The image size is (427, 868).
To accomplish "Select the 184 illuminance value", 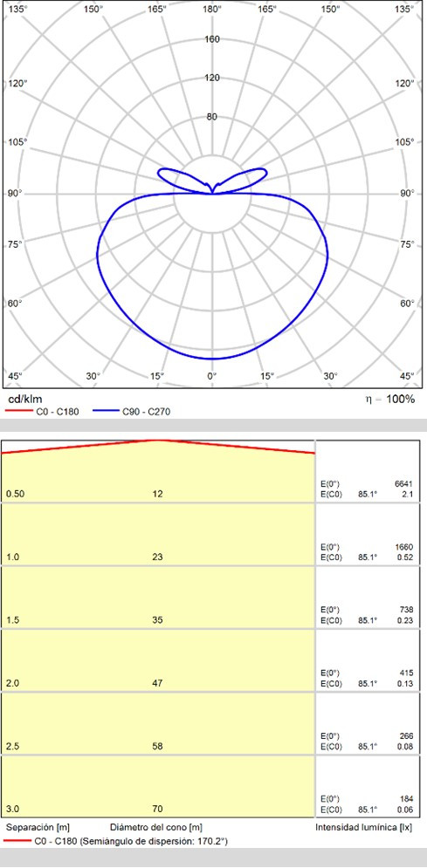I will [x=407, y=799].
